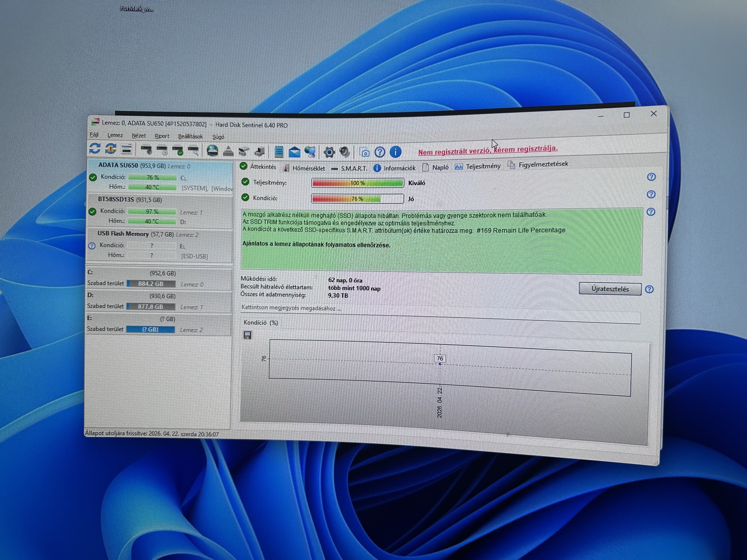Click the refresh icon with yellow warning triangle
Viewport: 747px width, 560px height.
tap(111, 149)
